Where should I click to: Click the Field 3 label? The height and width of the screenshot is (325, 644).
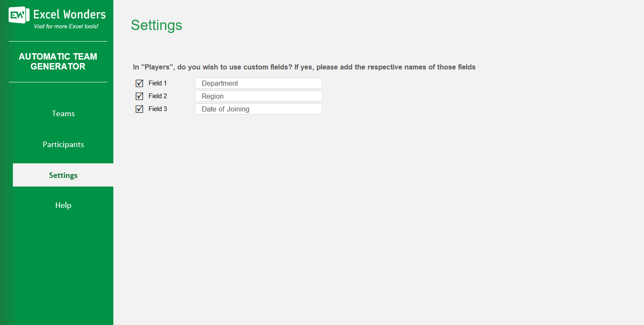click(157, 109)
